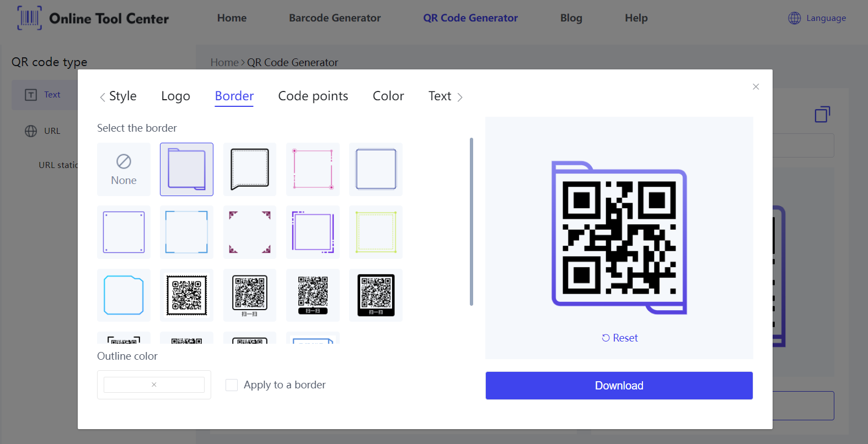Go to the Home menu item

[232, 18]
